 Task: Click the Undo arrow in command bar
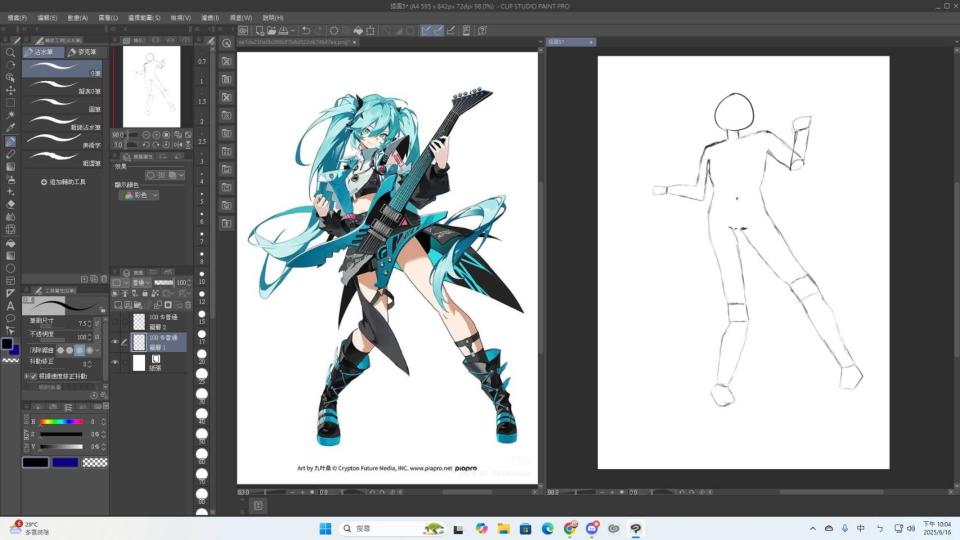(x=306, y=30)
